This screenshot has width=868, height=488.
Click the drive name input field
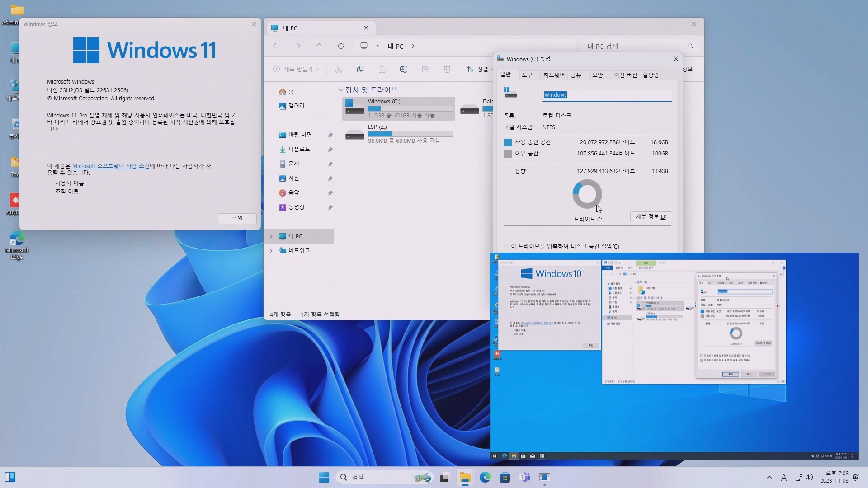pyautogui.click(x=607, y=95)
